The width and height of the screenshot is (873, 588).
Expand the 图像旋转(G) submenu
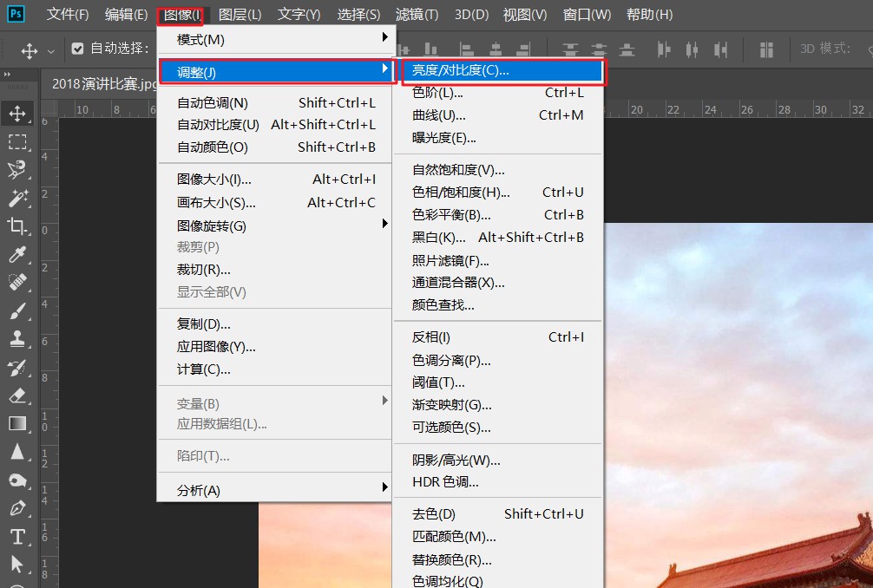(x=277, y=225)
